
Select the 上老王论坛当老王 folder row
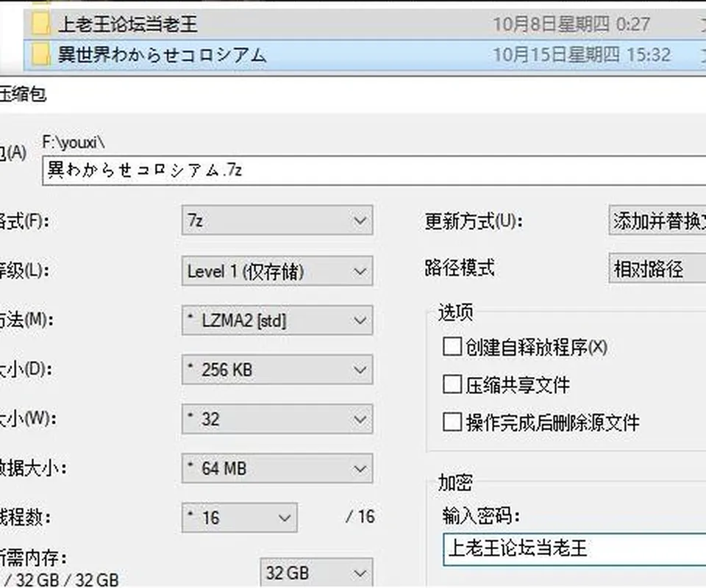(x=365, y=24)
